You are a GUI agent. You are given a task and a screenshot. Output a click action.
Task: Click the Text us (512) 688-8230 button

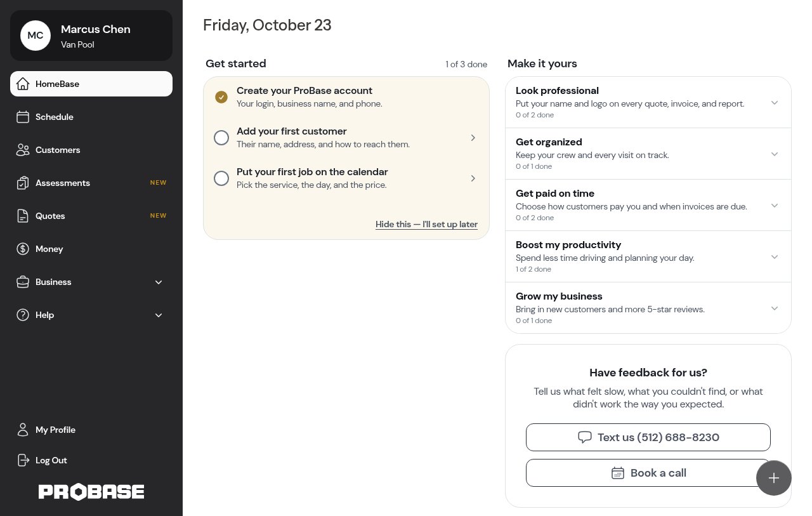pos(648,437)
